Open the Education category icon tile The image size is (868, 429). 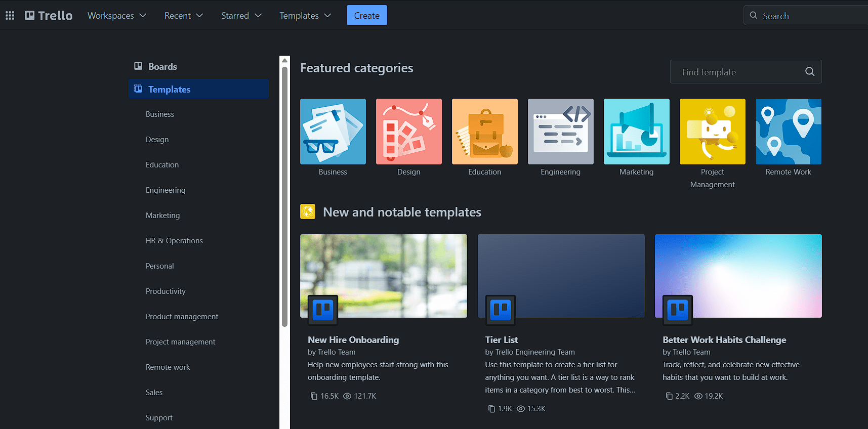[x=485, y=132]
